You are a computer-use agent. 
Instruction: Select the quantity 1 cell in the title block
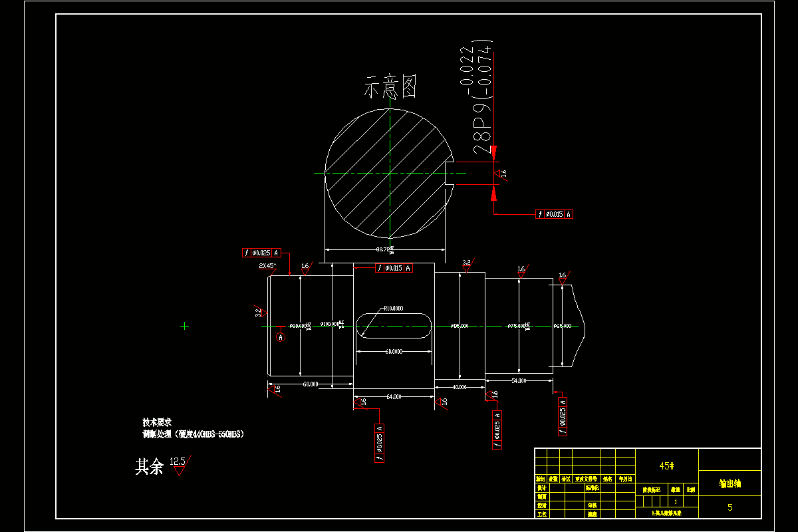coord(676,501)
